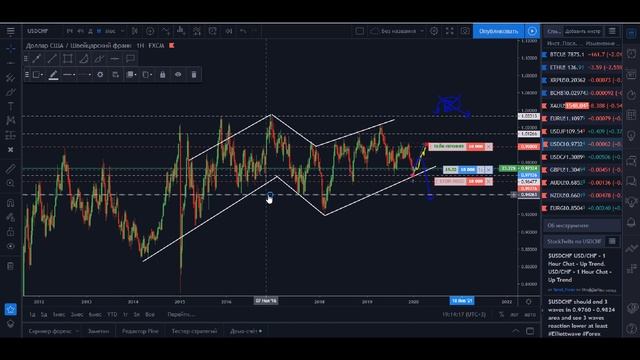This screenshot has height=360, width=640.
Task: Toggle the % percent scale
Action: 501,315
